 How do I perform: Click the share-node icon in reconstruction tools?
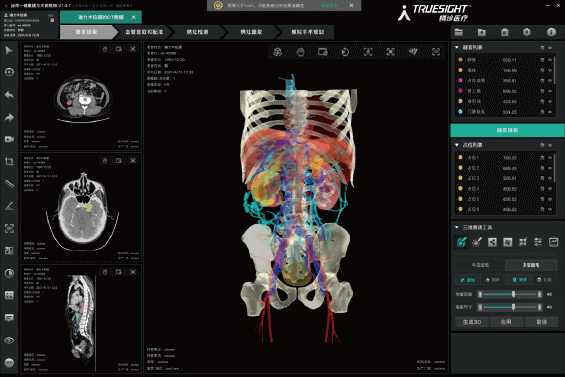[x=492, y=242]
